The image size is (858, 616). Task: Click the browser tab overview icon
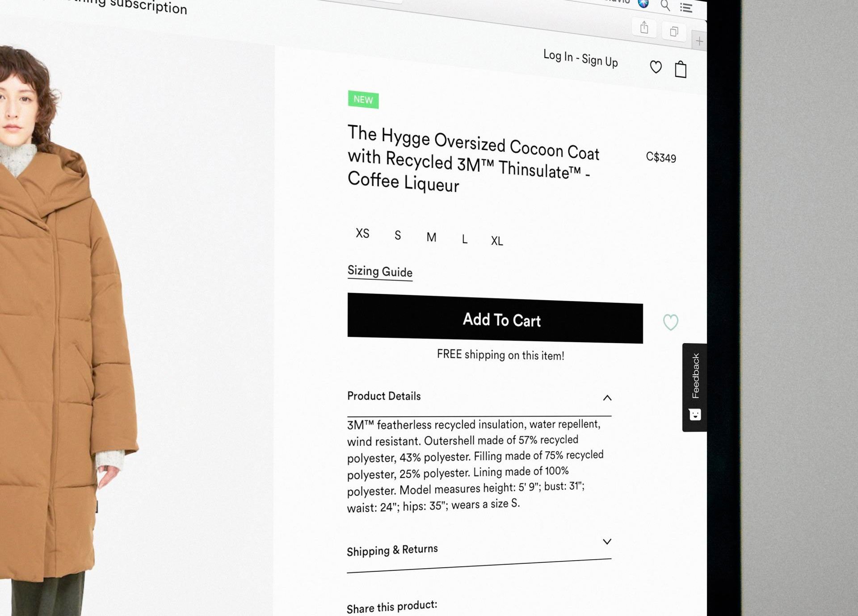coord(674,31)
